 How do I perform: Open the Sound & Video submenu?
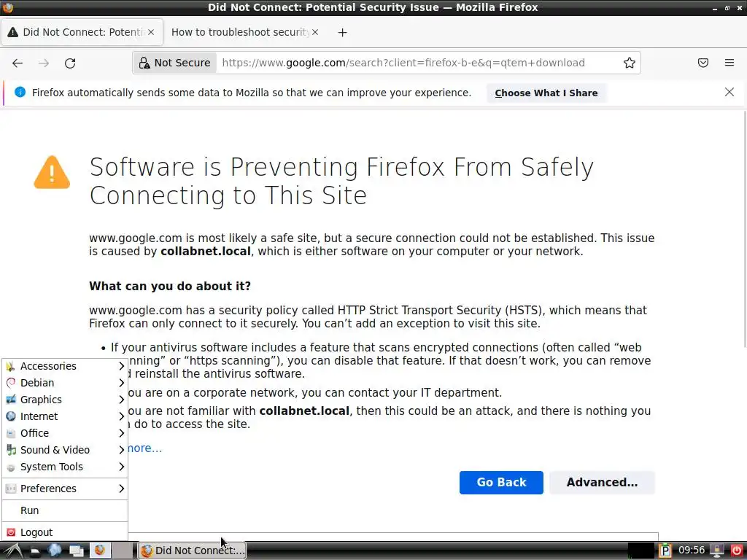coord(65,450)
